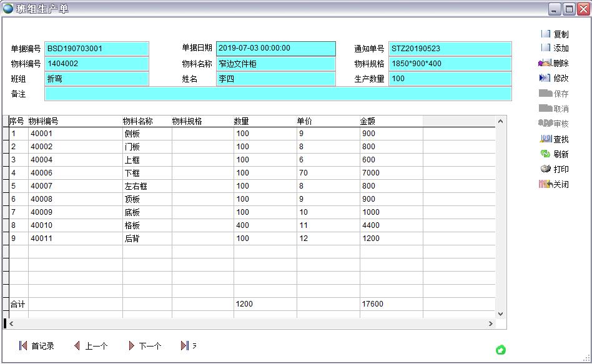Viewport: 592px width, 364px height.
Task: Click the green icon at bottom right
Action: pos(501,350)
